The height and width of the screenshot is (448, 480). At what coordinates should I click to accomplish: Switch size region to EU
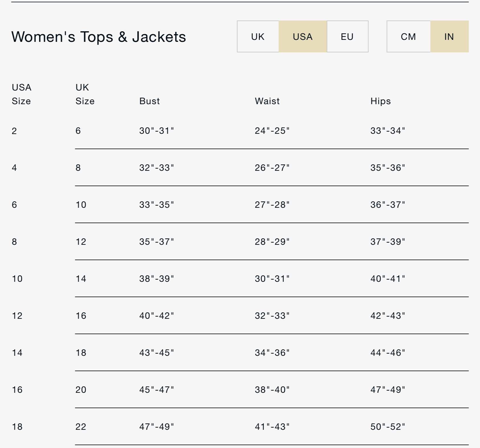(347, 36)
